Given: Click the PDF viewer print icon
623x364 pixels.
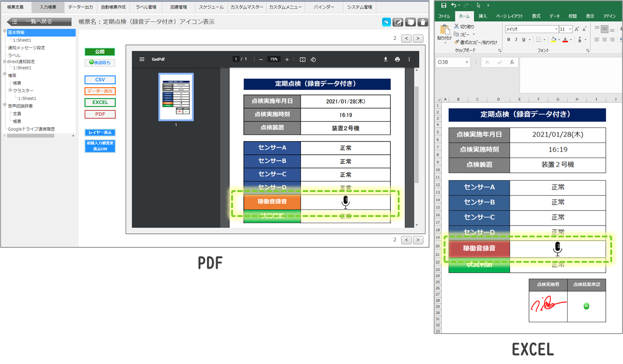Looking at the screenshot, I should click(x=397, y=59).
